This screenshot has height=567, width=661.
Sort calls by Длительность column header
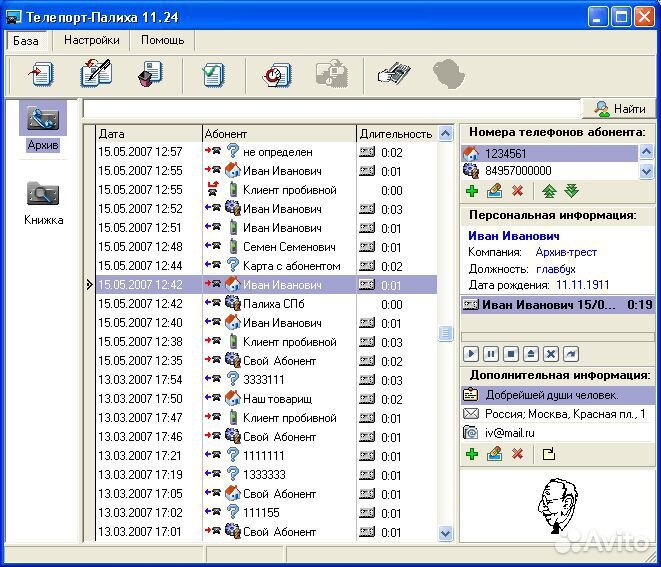click(x=395, y=133)
